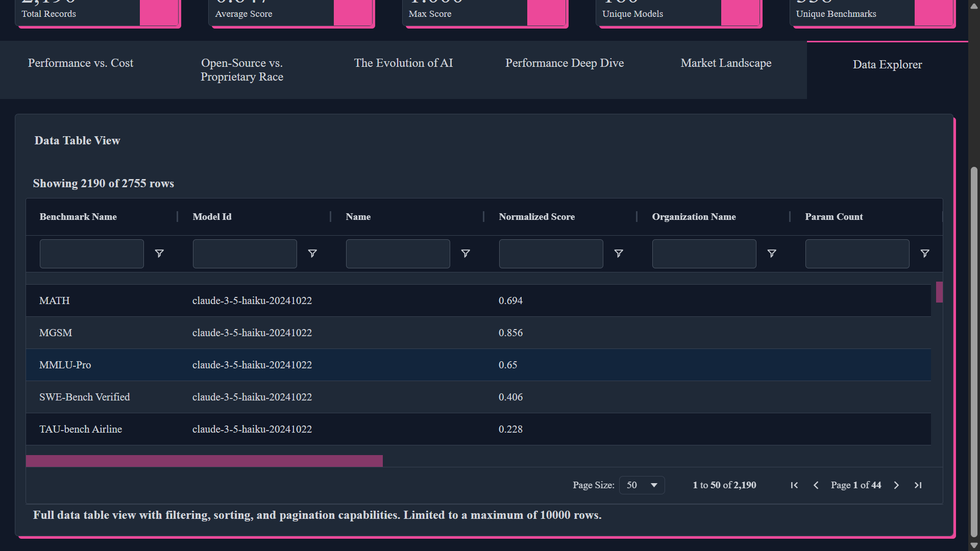Open filter icon for Model Id column
Viewport: 980px width, 551px height.
(x=312, y=254)
